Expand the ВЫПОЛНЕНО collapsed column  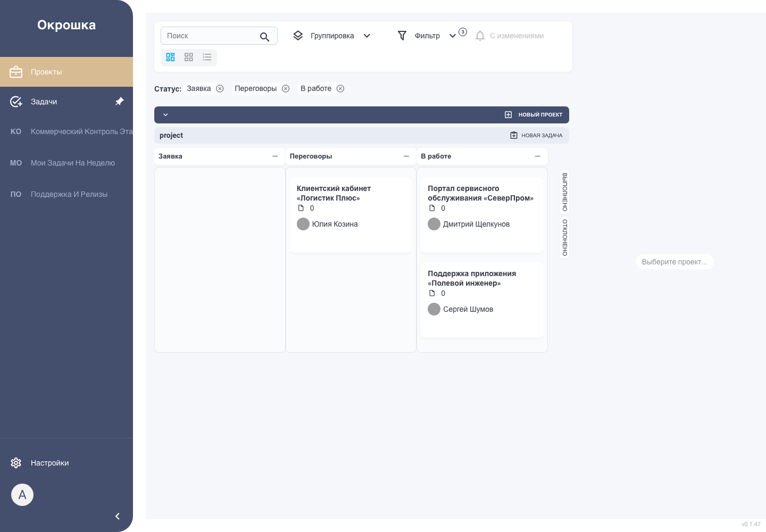click(x=565, y=192)
